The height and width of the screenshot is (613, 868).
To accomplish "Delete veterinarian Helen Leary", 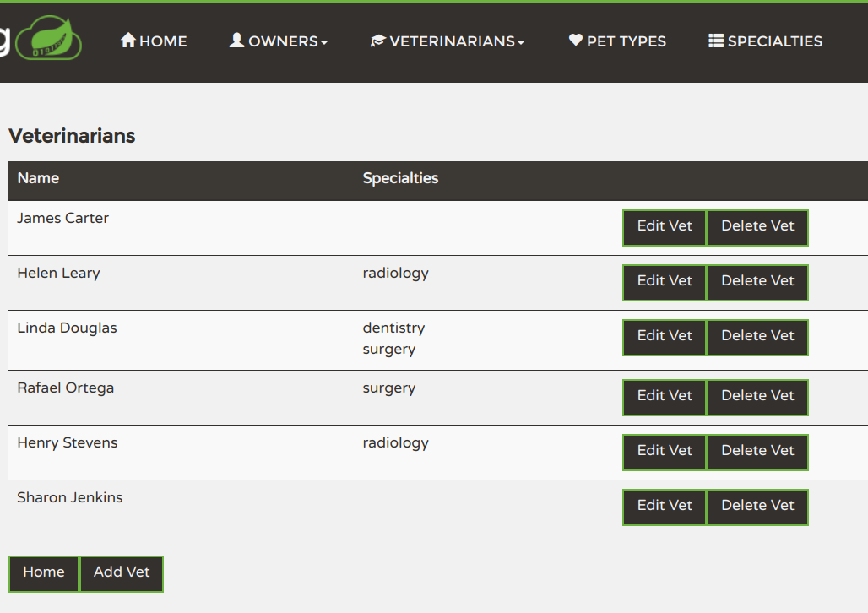I will (757, 282).
